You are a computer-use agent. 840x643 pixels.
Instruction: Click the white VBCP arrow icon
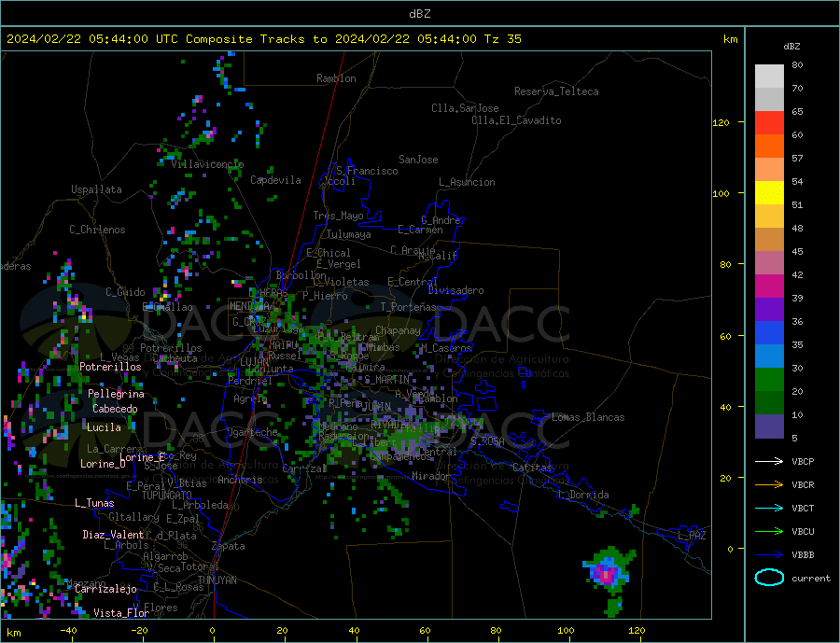(769, 461)
